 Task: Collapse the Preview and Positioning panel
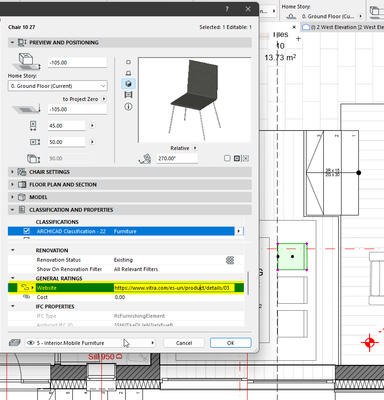[12, 42]
